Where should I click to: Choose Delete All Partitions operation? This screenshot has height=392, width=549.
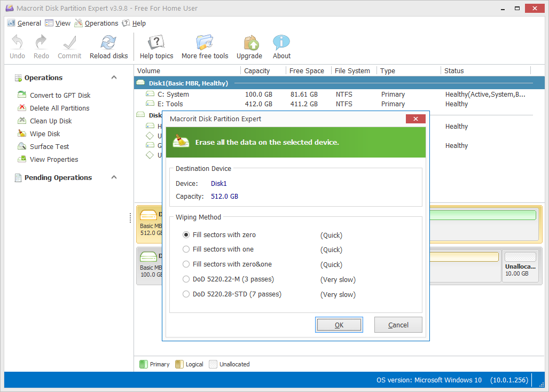pyautogui.click(x=59, y=108)
